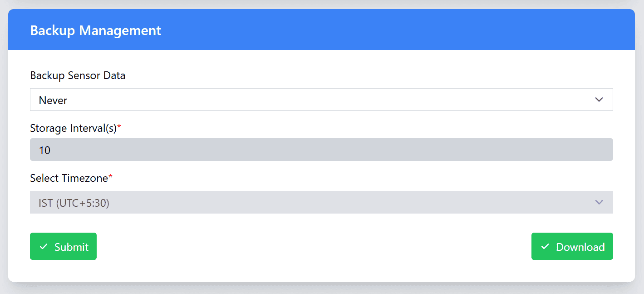Click the red asterisk beside Select Timezone
Screen dimensions: 644x294
pyautogui.click(x=110, y=177)
